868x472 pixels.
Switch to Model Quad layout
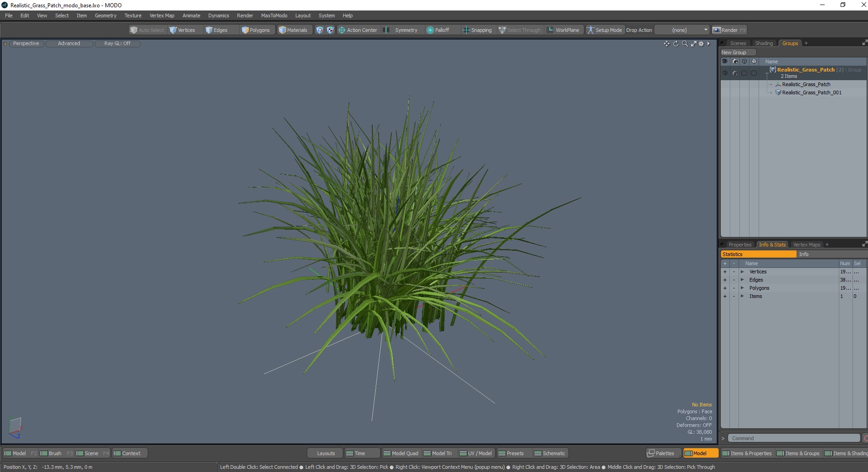tap(401, 453)
